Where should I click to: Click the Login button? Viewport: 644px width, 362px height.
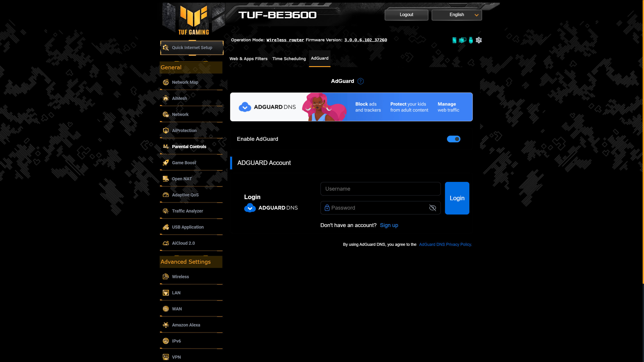pyautogui.click(x=457, y=198)
